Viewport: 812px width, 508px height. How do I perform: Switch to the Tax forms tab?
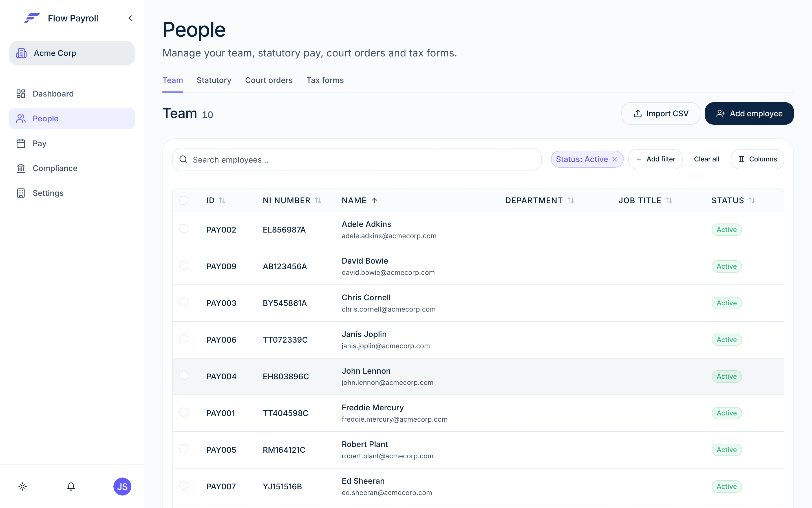click(325, 80)
